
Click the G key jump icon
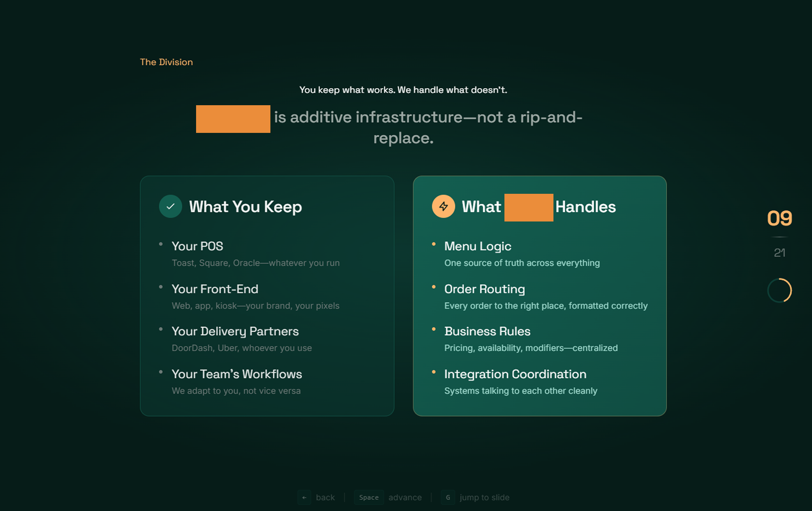tap(448, 498)
